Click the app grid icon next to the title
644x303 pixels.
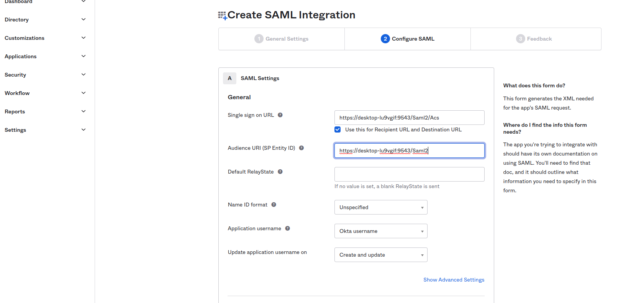coord(223,15)
